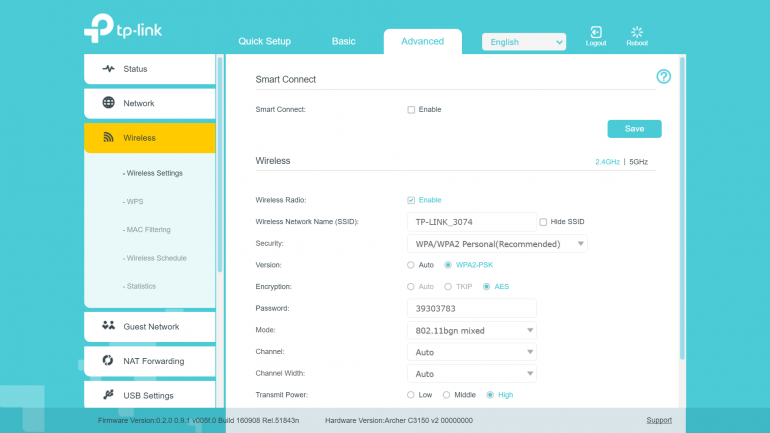This screenshot has height=433, width=770.
Task: Check the Hide SSID box
Action: click(543, 222)
